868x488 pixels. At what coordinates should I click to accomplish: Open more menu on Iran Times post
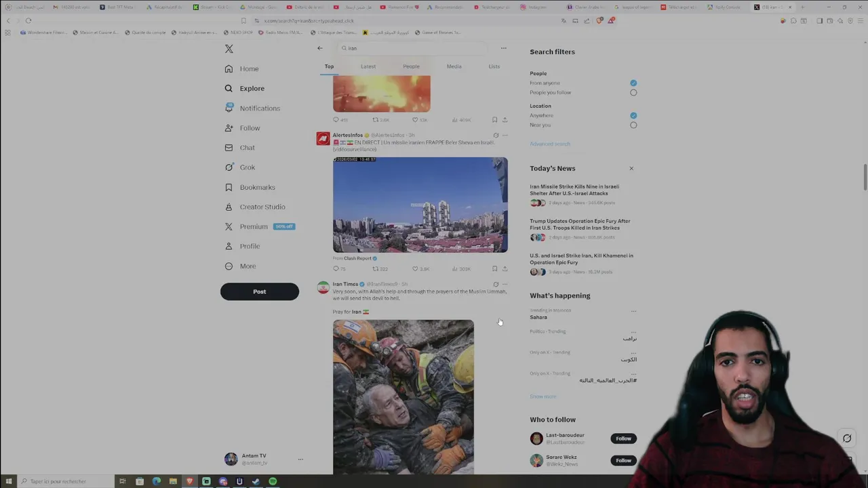(x=505, y=285)
